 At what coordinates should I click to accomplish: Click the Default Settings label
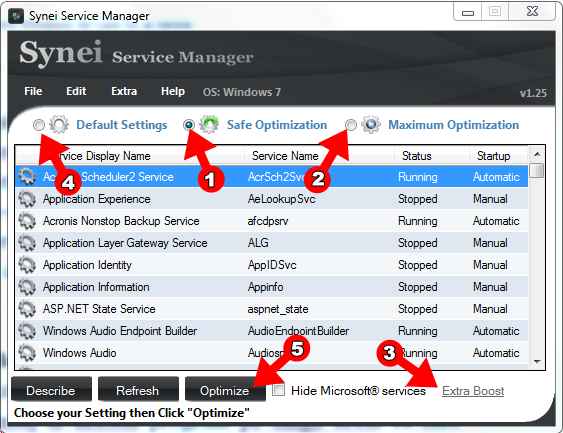click(122, 125)
